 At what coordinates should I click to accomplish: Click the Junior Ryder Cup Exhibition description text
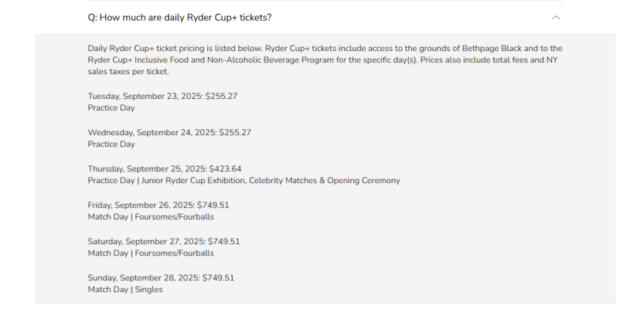[x=244, y=181]
